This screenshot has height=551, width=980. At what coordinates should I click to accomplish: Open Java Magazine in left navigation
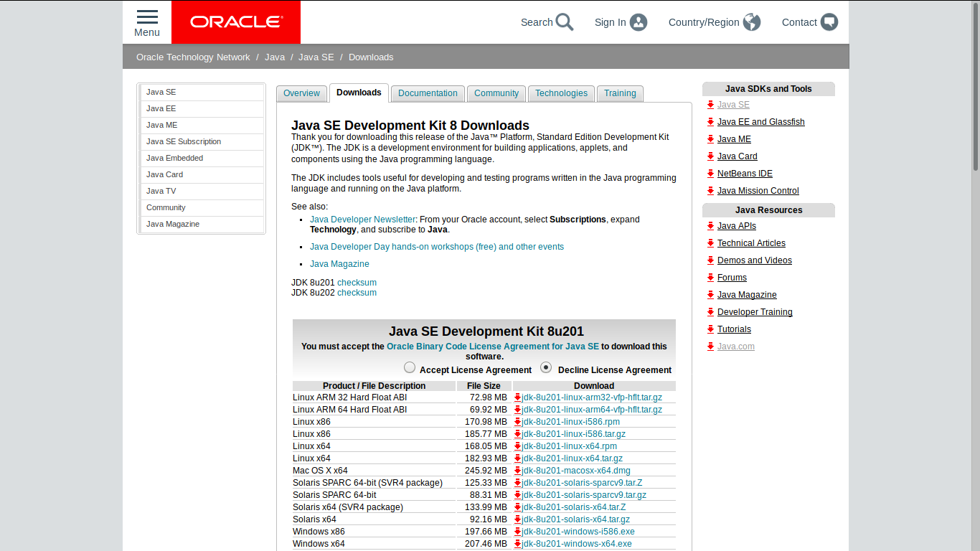202,224
